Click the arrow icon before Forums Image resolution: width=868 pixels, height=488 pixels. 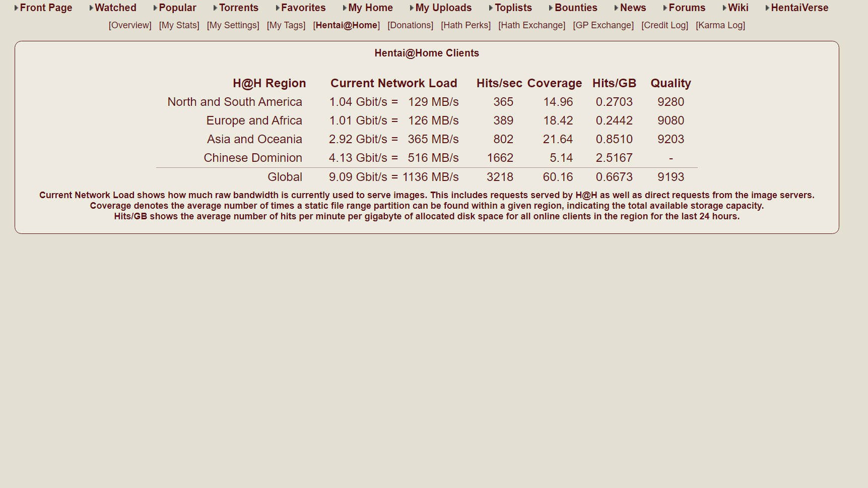665,8
